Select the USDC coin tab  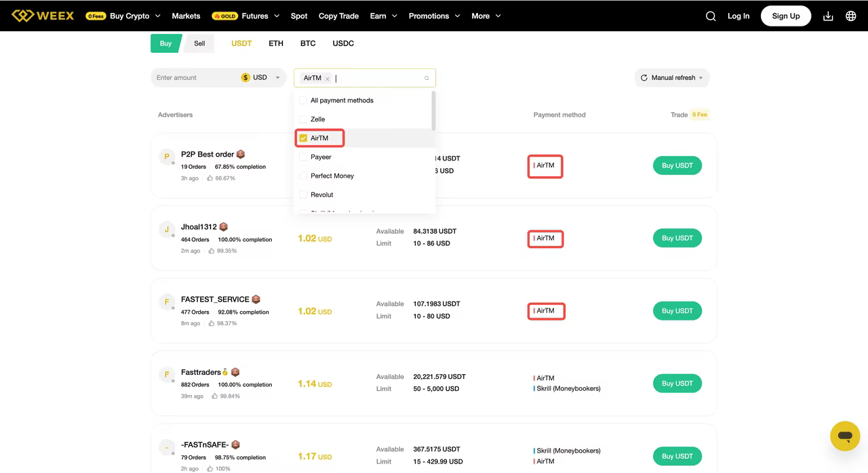coord(343,43)
